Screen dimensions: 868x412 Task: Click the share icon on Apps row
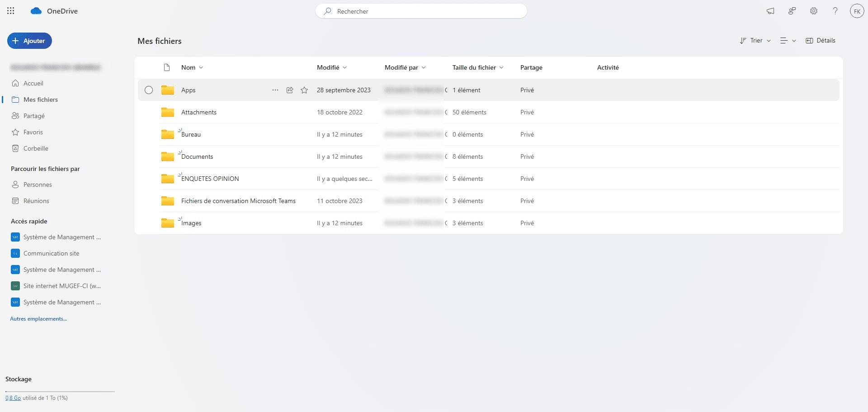290,90
